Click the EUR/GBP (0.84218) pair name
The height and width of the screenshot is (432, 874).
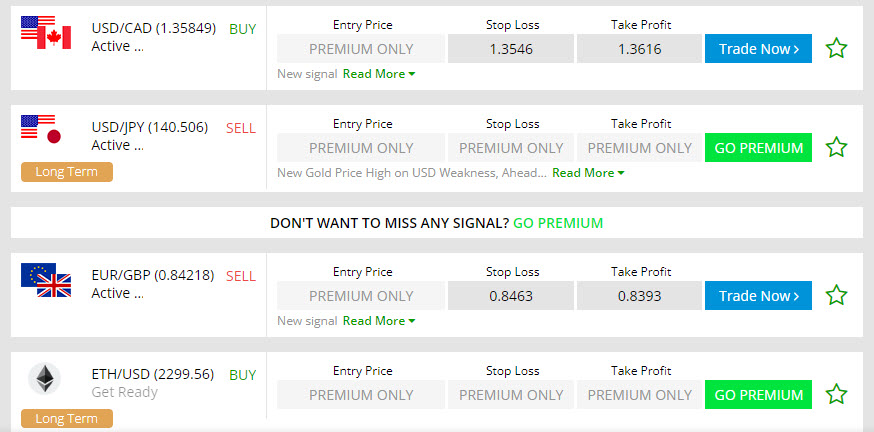pos(152,275)
